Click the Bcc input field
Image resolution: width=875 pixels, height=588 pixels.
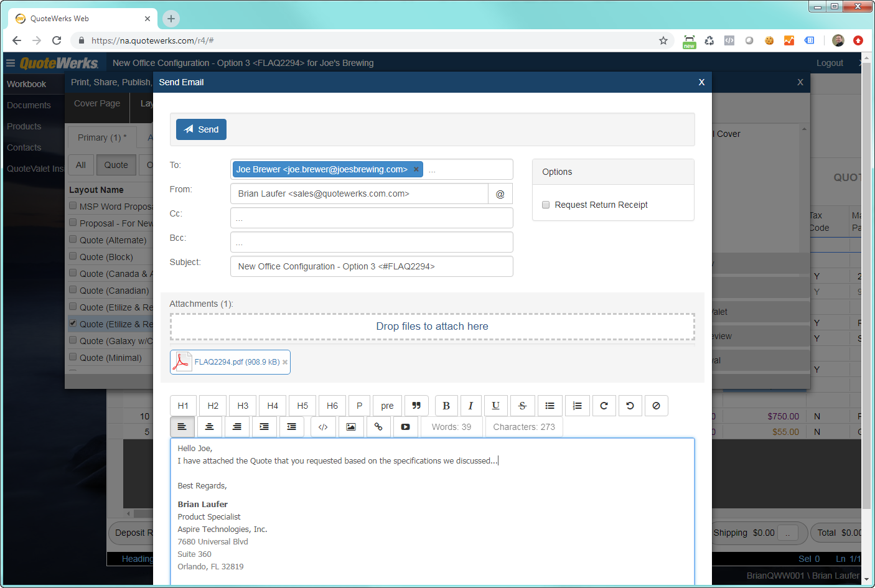pos(372,242)
